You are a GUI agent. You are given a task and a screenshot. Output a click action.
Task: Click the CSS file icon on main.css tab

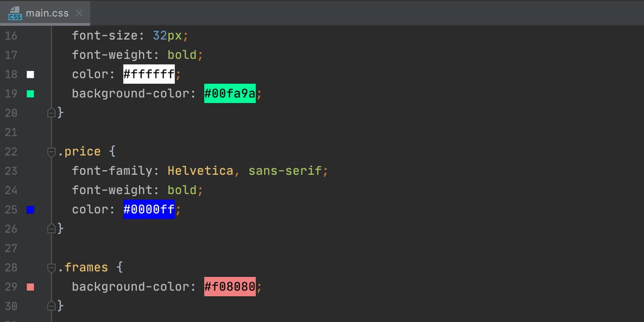15,13
